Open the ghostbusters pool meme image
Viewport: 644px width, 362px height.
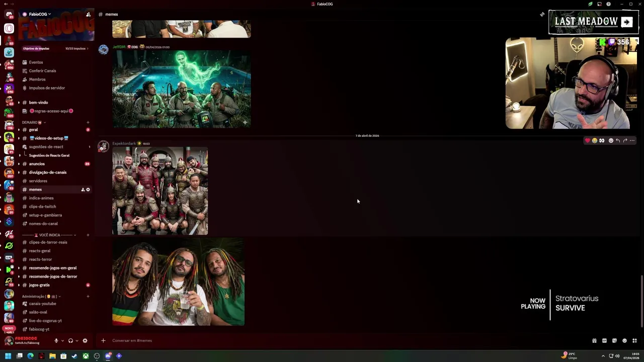click(182, 89)
